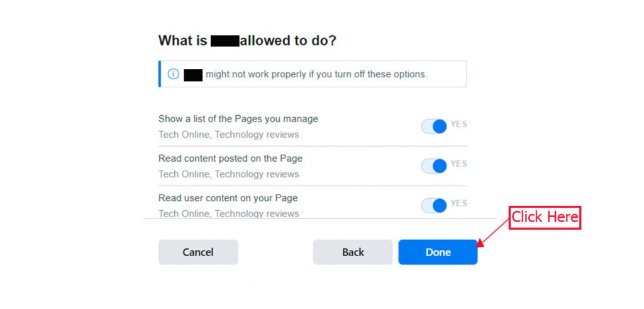The image size is (644, 309).
Task: Select the 'Read user content on your Page' label
Action: tap(228, 198)
